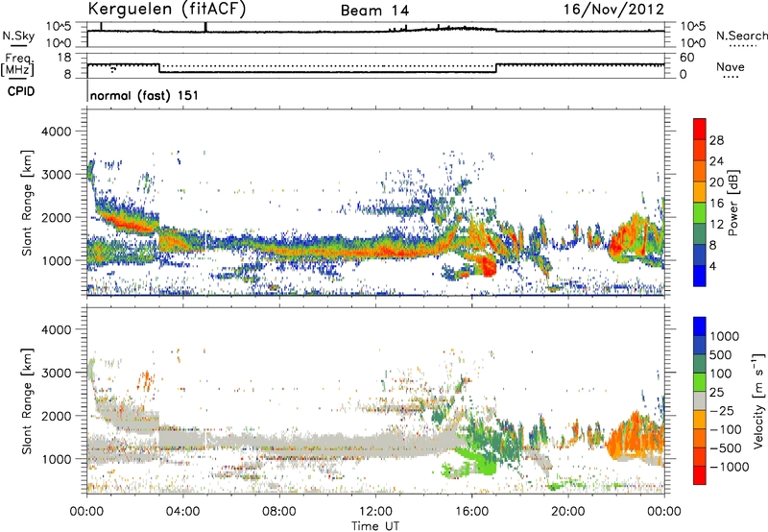Pick the red bottom segment of Velocity colorbar
768x532 pixels.
(x=700, y=475)
